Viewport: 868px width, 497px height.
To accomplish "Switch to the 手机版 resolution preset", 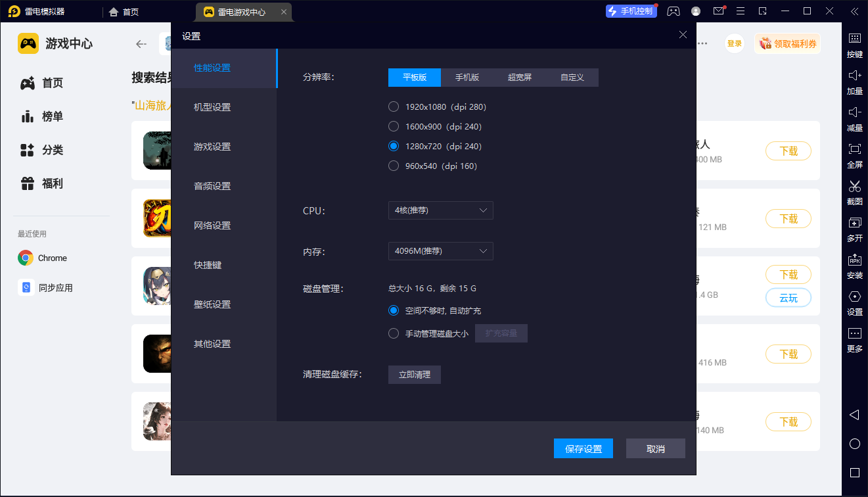I will tap(467, 77).
